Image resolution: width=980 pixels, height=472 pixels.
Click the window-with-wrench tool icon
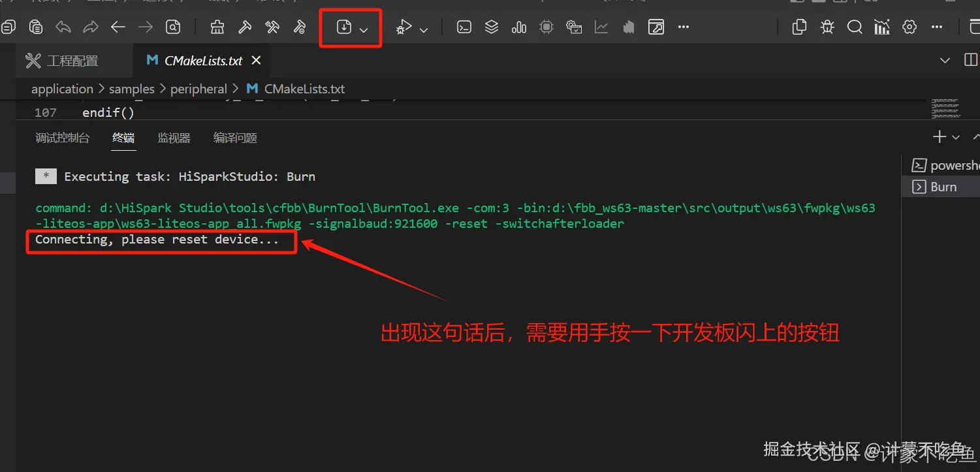pos(656,27)
